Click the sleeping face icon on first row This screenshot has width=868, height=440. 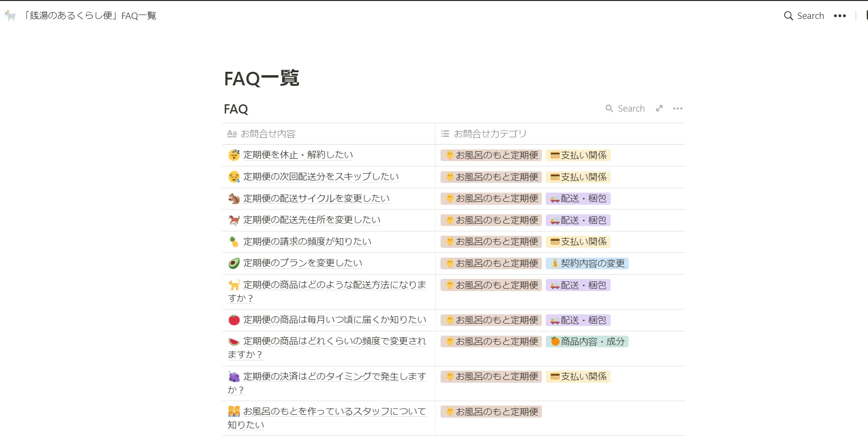pos(234,155)
